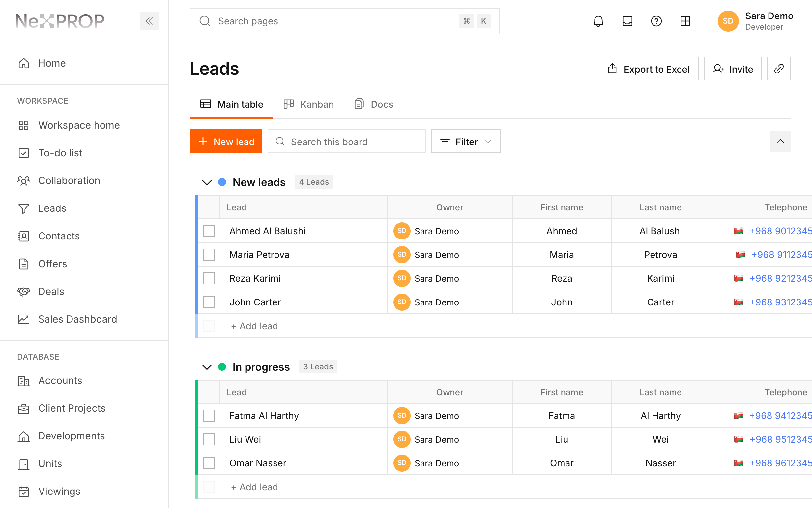Select the Liu Wei row checkbox
Image resolution: width=812 pixels, height=508 pixels.
[209, 439]
